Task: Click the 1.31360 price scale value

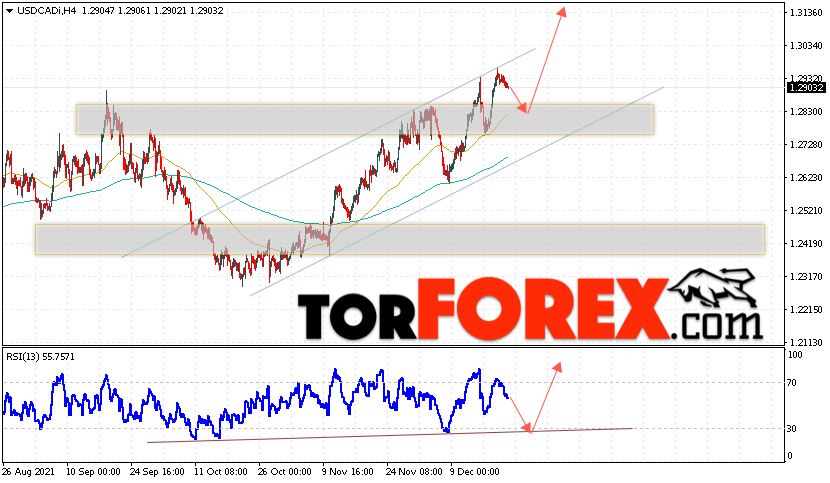Action: click(x=805, y=13)
